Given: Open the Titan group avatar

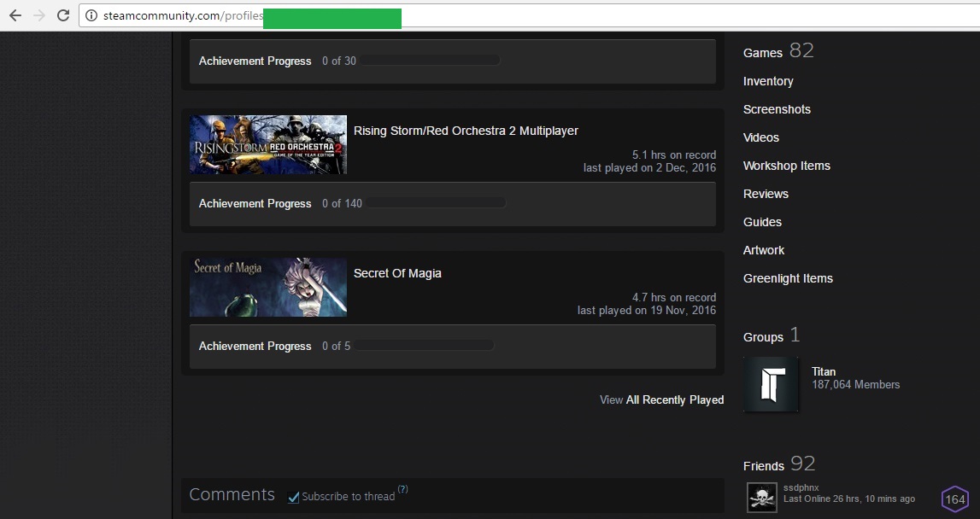Looking at the screenshot, I should coord(771,384).
